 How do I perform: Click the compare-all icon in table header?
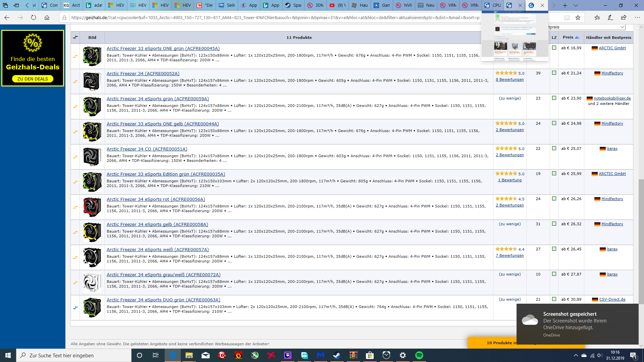(75, 37)
